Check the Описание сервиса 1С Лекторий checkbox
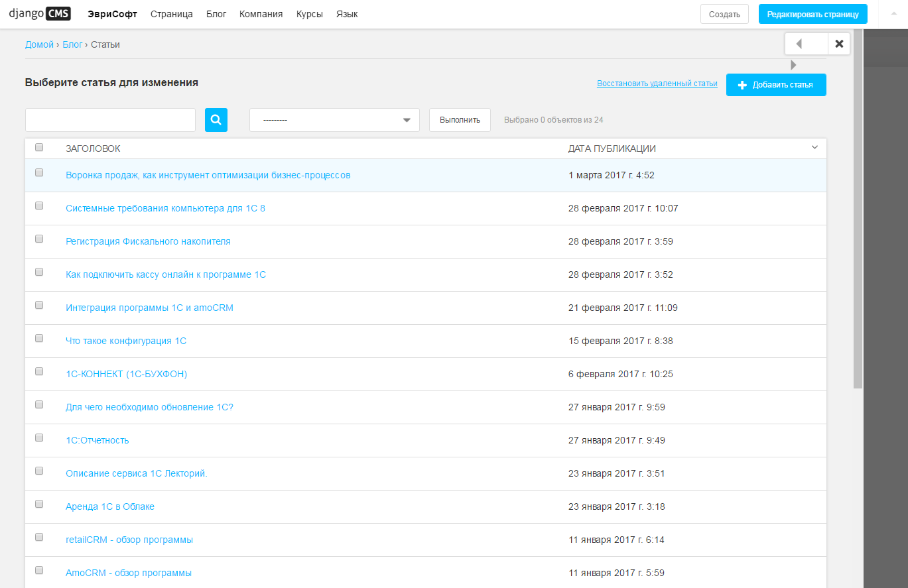The width and height of the screenshot is (908, 588). (x=39, y=471)
